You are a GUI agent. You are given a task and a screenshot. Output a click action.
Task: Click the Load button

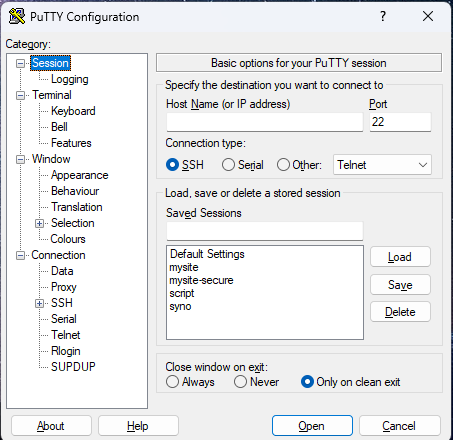point(400,257)
